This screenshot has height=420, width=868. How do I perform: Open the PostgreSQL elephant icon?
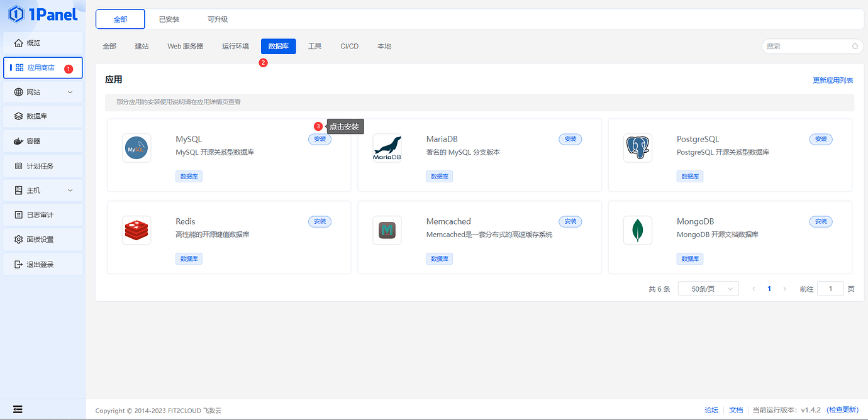tap(637, 148)
